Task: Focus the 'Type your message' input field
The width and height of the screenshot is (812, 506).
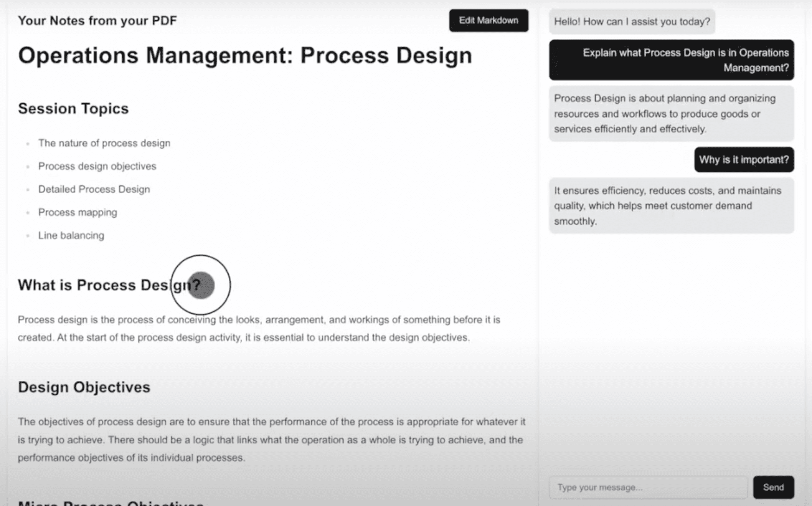Action: (648, 487)
